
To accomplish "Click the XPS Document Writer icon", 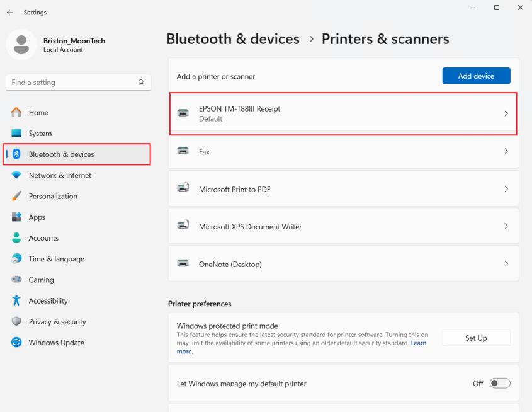I will click(183, 225).
